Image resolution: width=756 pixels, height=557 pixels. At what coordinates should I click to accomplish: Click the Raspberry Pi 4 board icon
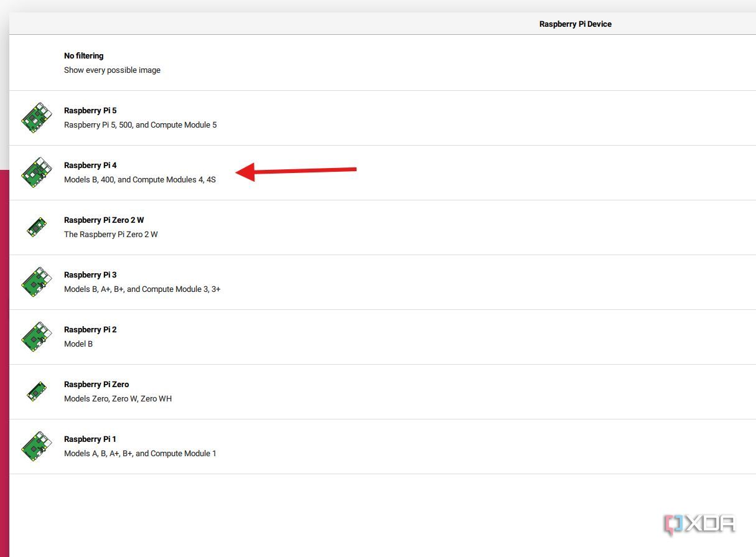point(37,172)
